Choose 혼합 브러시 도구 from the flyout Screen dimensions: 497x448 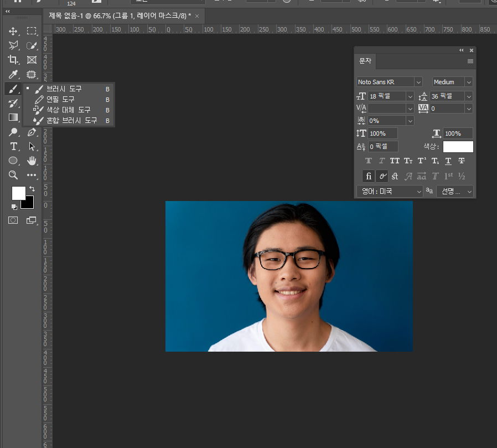tap(68, 121)
